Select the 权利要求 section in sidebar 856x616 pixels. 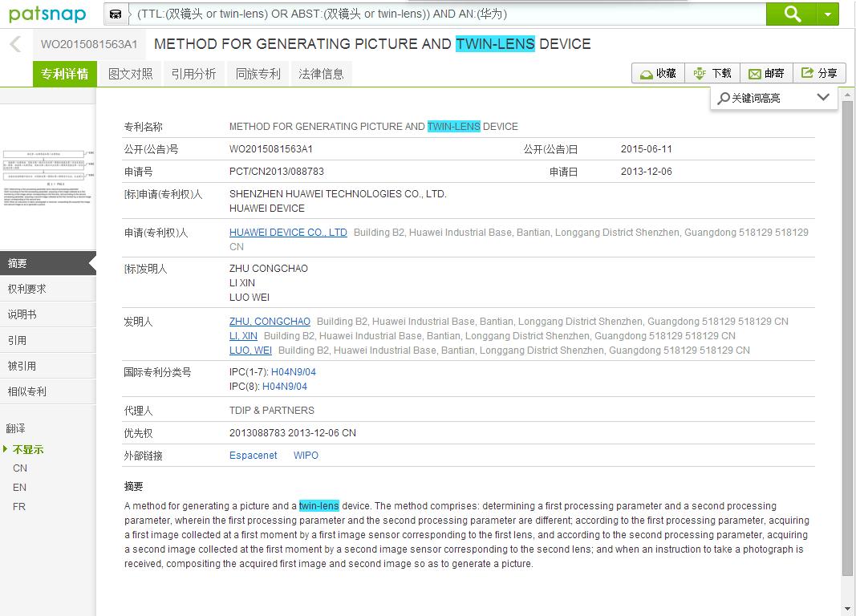27,289
